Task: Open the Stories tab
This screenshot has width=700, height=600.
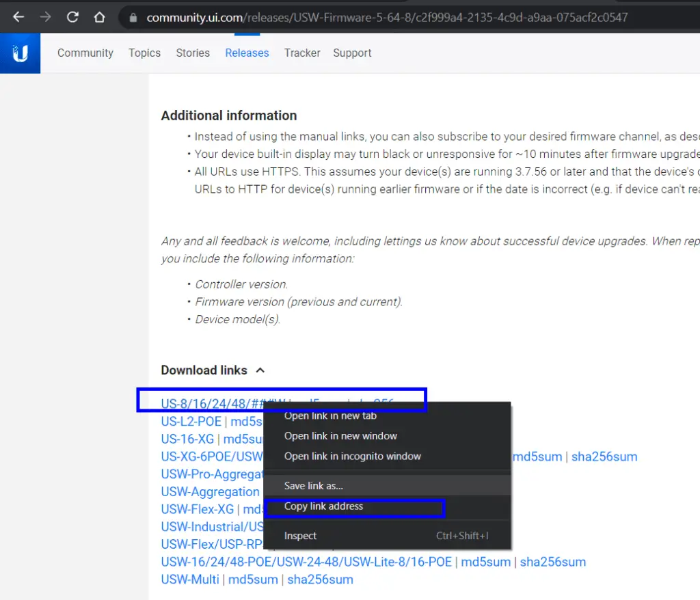Action: click(x=192, y=53)
